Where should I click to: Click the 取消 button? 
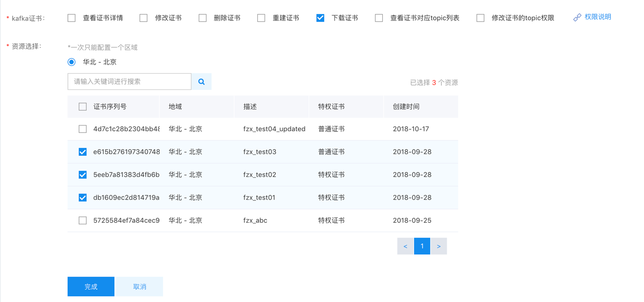[140, 286]
